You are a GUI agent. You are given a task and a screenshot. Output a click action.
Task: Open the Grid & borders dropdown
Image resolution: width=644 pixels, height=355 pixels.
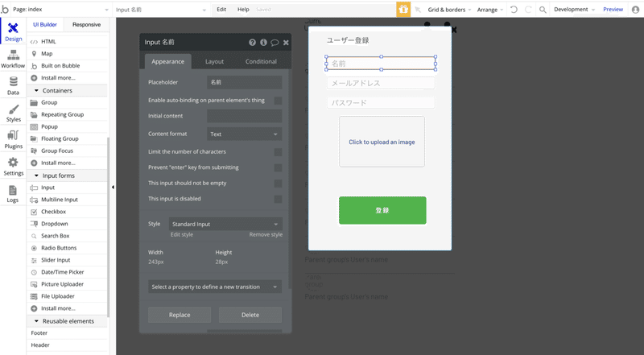[x=449, y=10]
